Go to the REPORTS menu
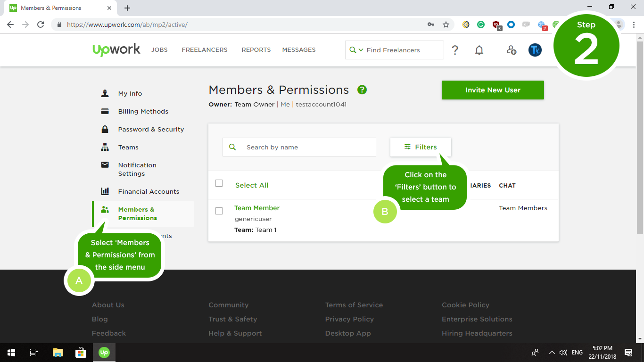Screen dimensions: 644x362 point(256,50)
